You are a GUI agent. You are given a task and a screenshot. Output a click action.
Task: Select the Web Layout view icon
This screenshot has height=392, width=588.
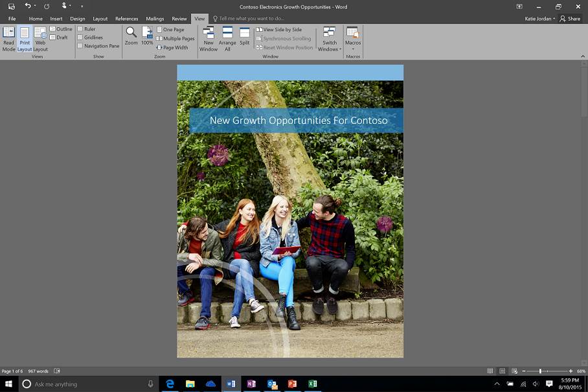[40, 38]
